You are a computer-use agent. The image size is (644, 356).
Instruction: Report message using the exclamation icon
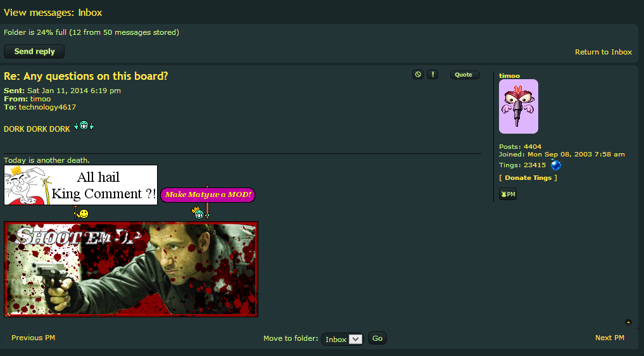(x=432, y=74)
